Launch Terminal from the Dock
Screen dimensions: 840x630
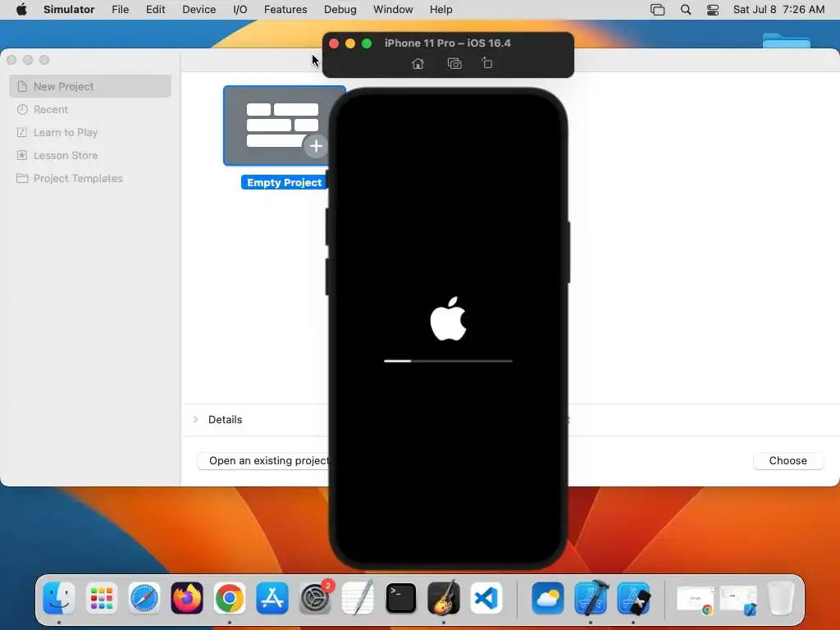coord(400,598)
